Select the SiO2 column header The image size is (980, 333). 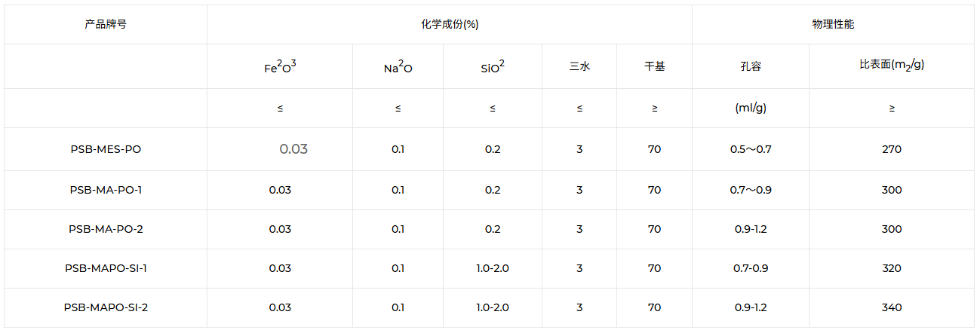(492, 67)
